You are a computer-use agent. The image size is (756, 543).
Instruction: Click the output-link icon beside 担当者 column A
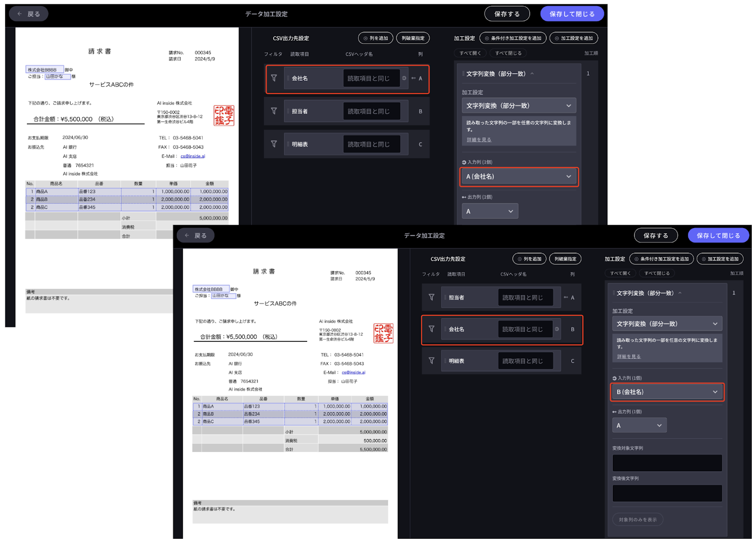566,297
